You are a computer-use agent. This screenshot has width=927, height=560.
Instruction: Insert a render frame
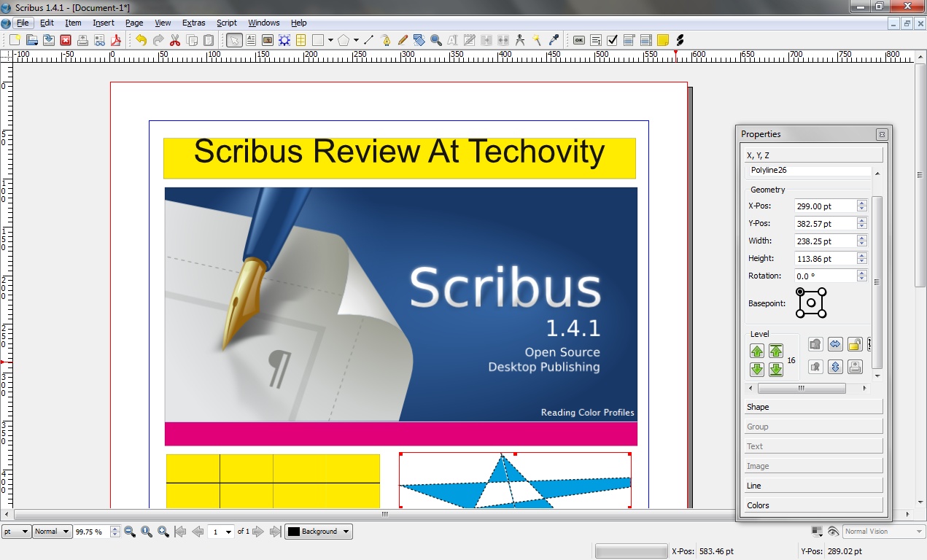coord(284,40)
